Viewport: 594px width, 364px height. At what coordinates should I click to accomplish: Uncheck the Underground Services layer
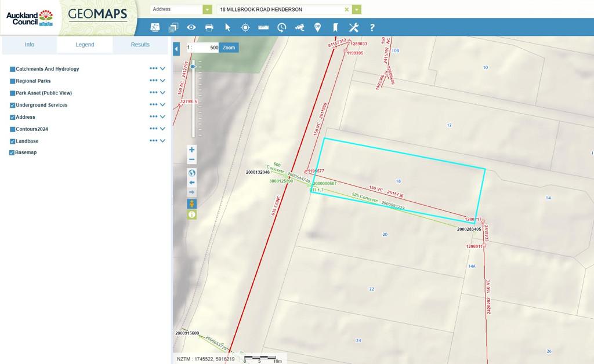[13, 105]
